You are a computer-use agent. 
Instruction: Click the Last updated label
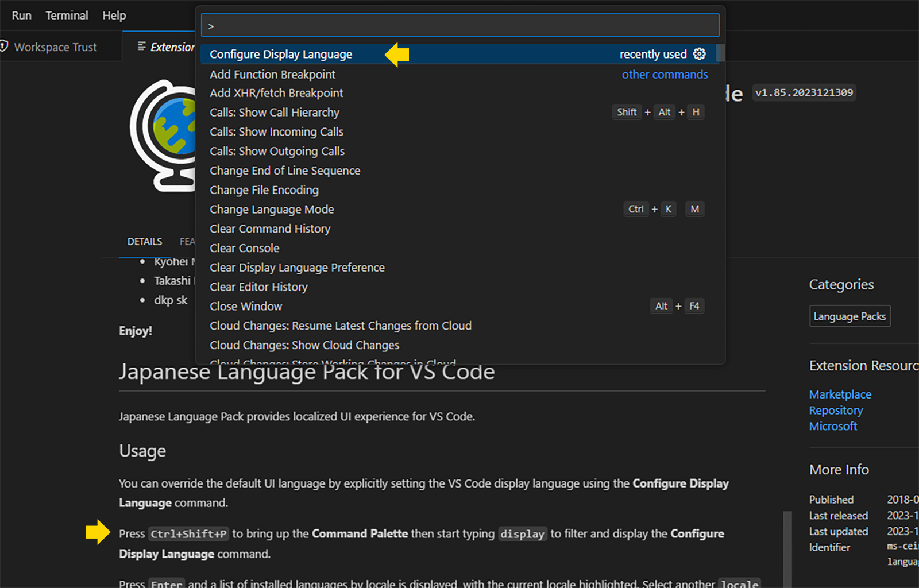(x=839, y=532)
